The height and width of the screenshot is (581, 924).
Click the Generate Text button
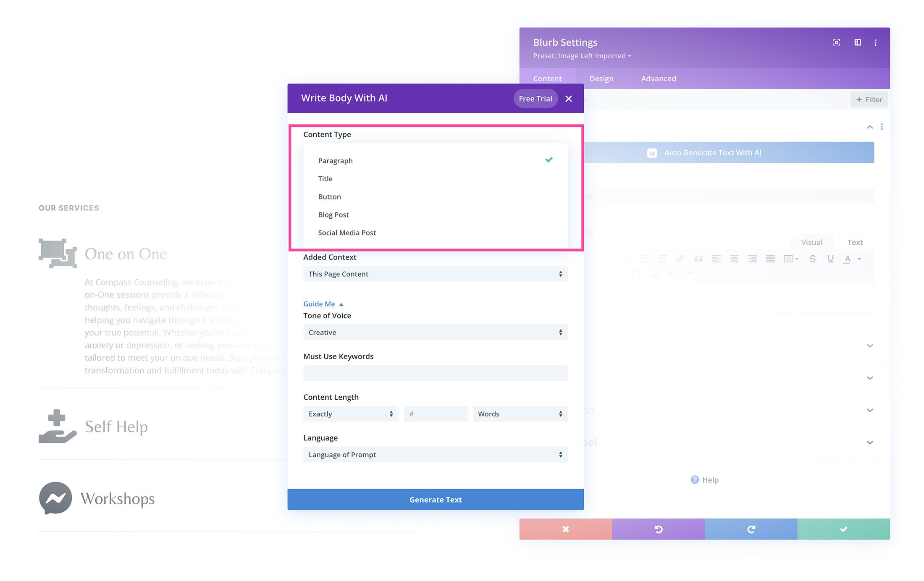[x=436, y=499]
